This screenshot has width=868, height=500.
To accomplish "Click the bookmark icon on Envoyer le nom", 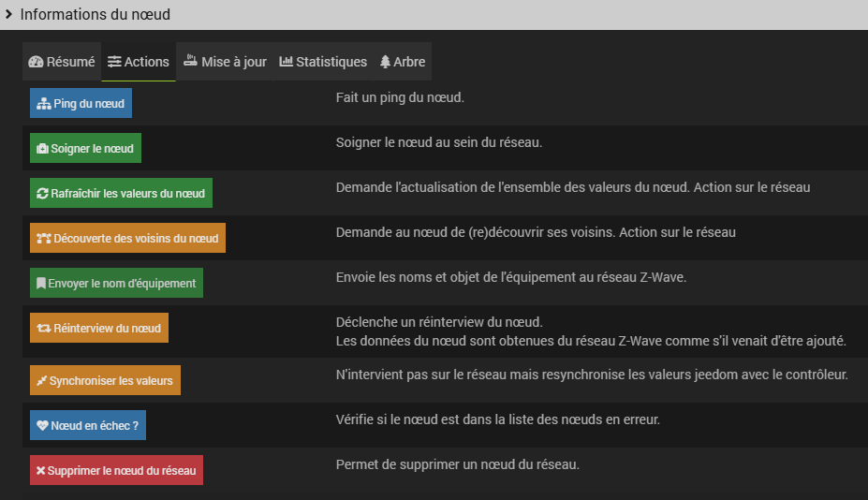I will tap(41, 284).
